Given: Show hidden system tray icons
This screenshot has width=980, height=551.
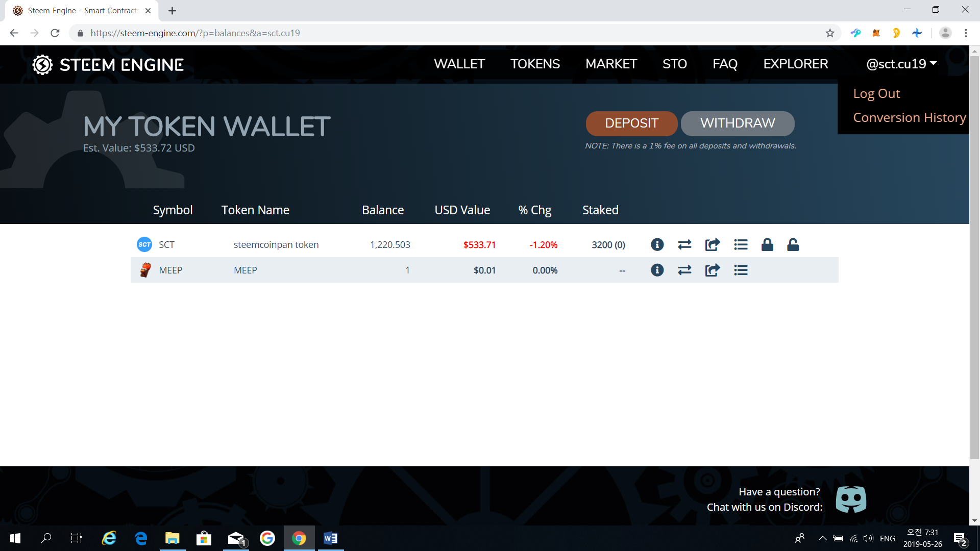Looking at the screenshot, I should coord(822,538).
